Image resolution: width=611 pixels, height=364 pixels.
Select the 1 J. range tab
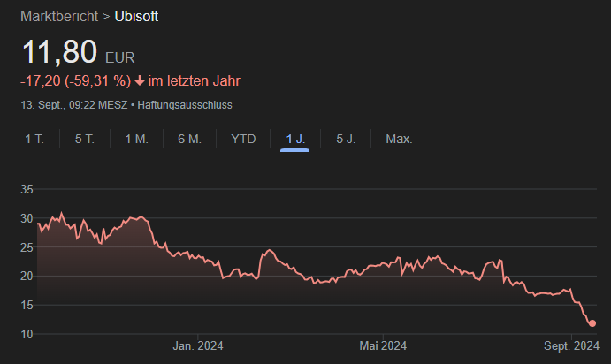[x=295, y=139]
